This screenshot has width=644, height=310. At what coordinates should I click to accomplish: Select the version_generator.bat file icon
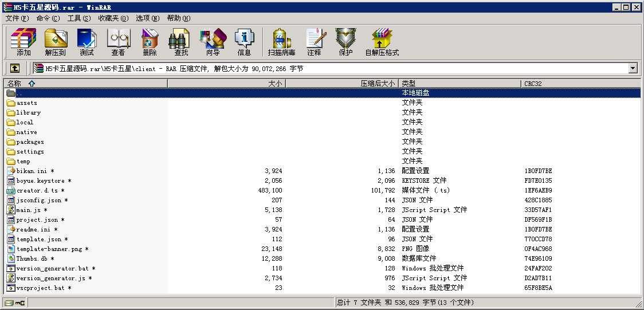click(x=11, y=269)
